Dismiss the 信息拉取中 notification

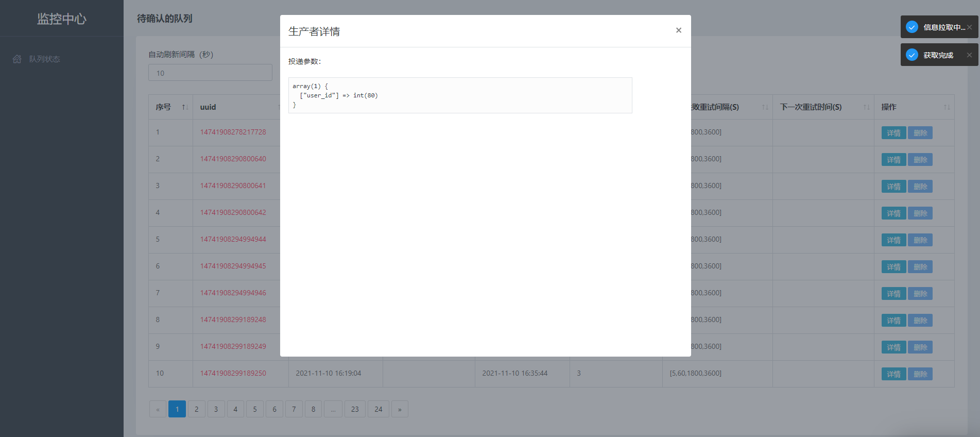click(969, 27)
